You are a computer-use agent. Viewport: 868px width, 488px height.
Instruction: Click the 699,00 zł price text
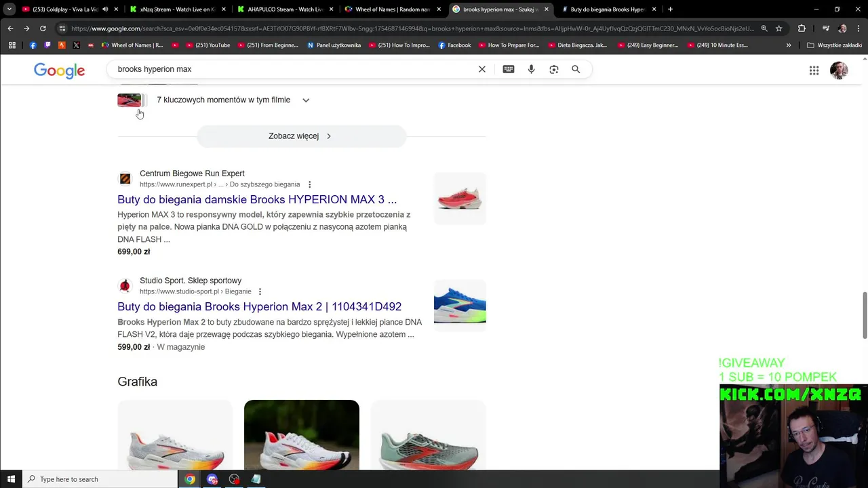point(134,251)
